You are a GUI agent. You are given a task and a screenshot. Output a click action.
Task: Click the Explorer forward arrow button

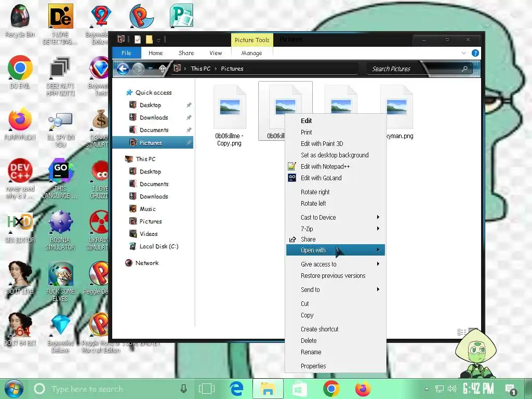coord(138,69)
